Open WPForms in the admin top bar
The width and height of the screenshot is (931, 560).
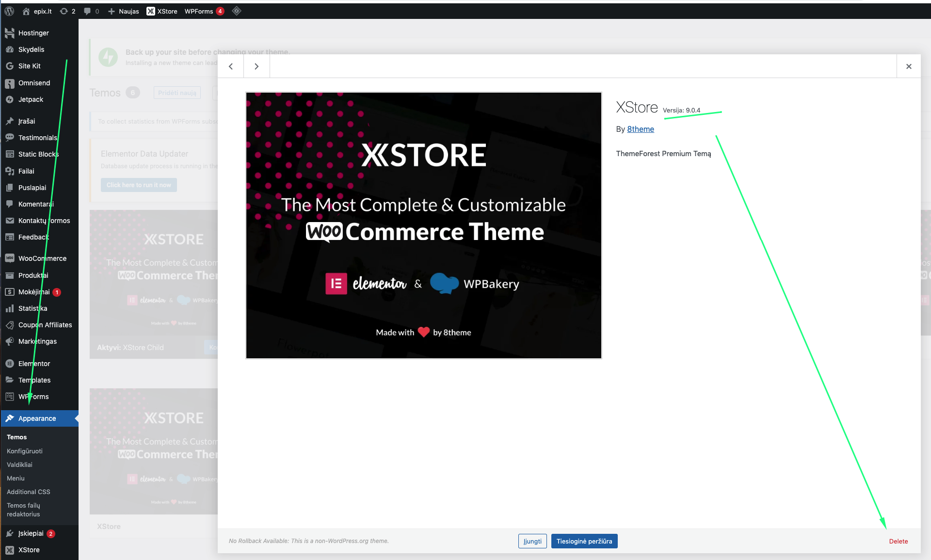204,11
